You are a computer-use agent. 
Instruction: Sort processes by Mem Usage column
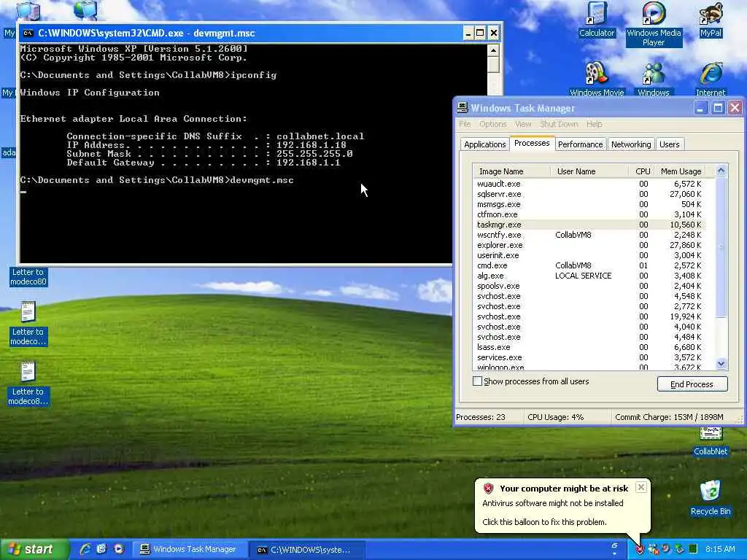click(x=681, y=171)
